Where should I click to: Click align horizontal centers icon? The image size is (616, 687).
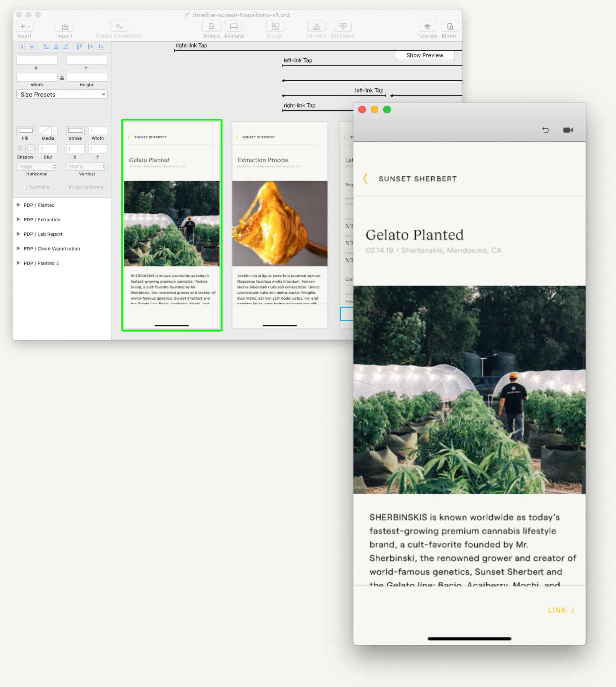point(56,47)
